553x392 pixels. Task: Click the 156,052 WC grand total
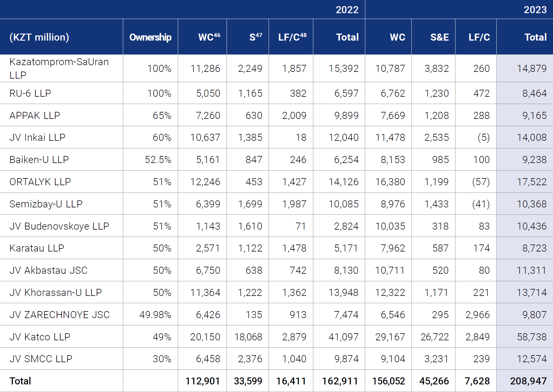389,381
